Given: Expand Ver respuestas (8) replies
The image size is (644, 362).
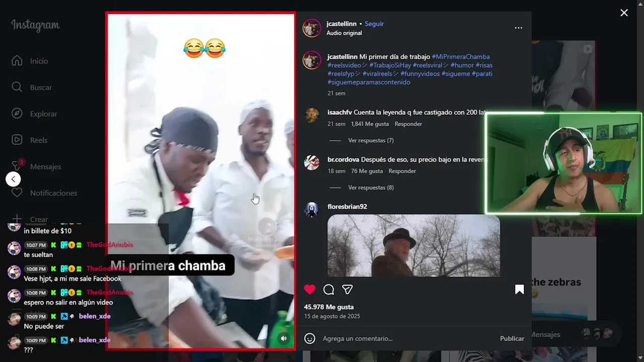Looking at the screenshot, I should pyautogui.click(x=371, y=188).
